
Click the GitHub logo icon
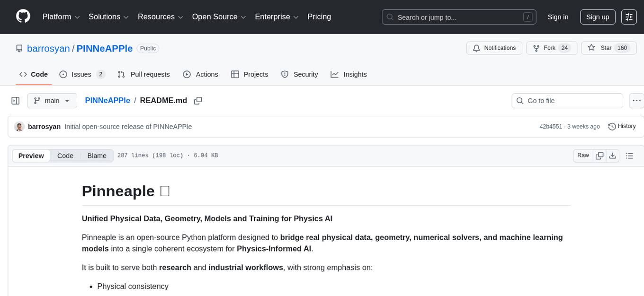point(23,17)
